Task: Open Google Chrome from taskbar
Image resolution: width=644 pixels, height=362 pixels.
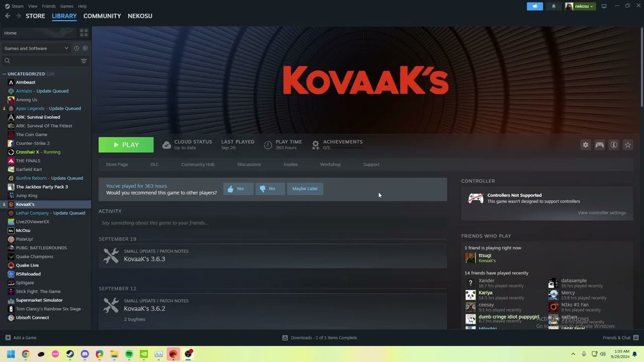Action: click(x=26, y=354)
